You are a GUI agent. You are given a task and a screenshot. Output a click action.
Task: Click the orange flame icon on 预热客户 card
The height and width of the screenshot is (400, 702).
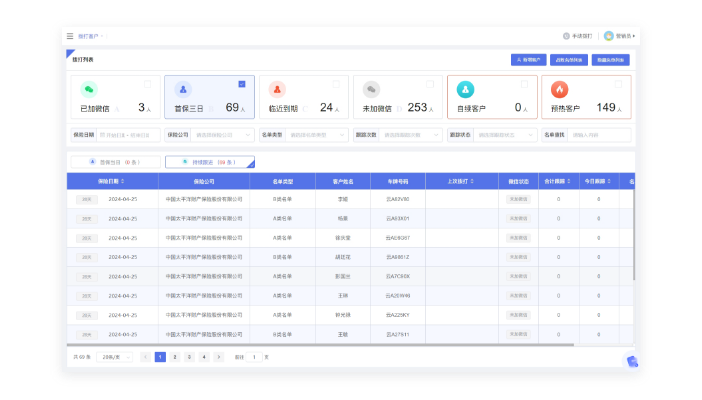pos(560,89)
